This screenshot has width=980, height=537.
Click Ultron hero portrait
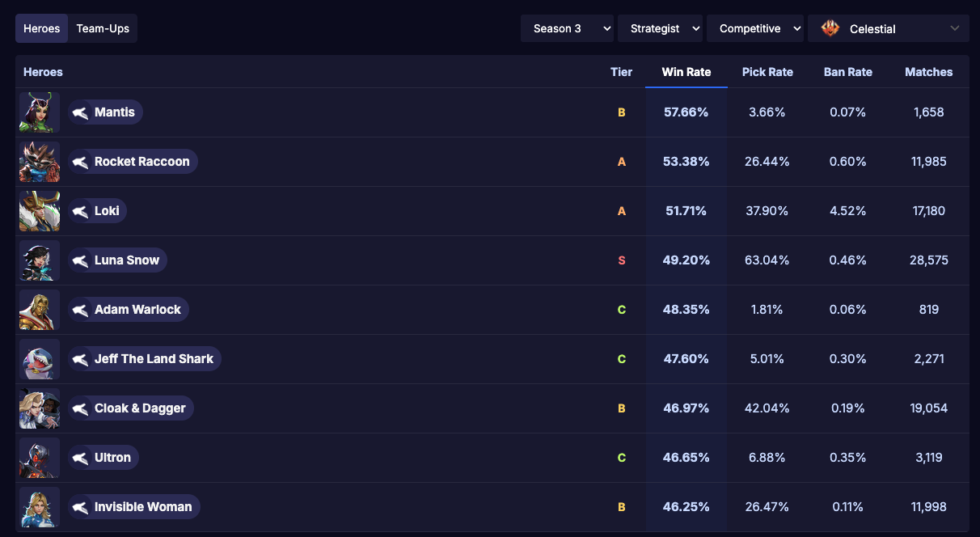(40, 458)
